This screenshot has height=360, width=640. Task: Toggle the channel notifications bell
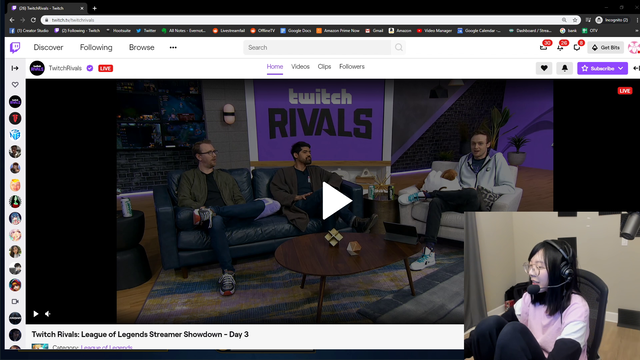[564, 68]
